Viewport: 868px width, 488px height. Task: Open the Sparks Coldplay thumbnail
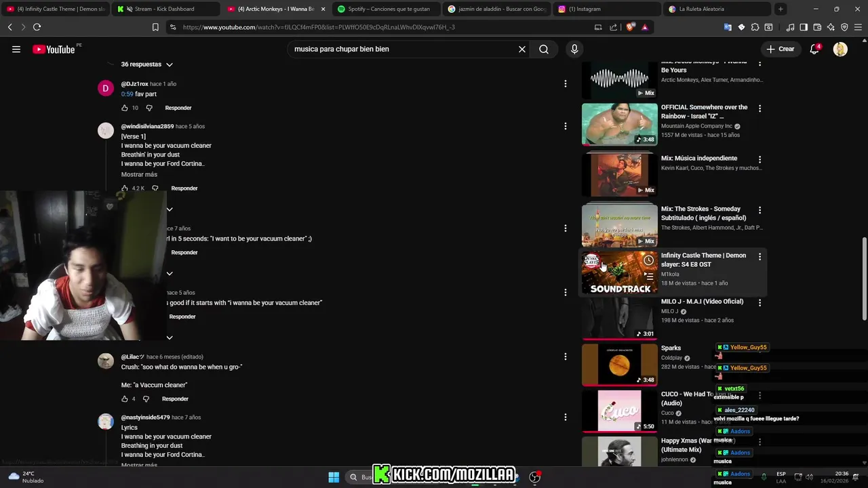tap(619, 365)
